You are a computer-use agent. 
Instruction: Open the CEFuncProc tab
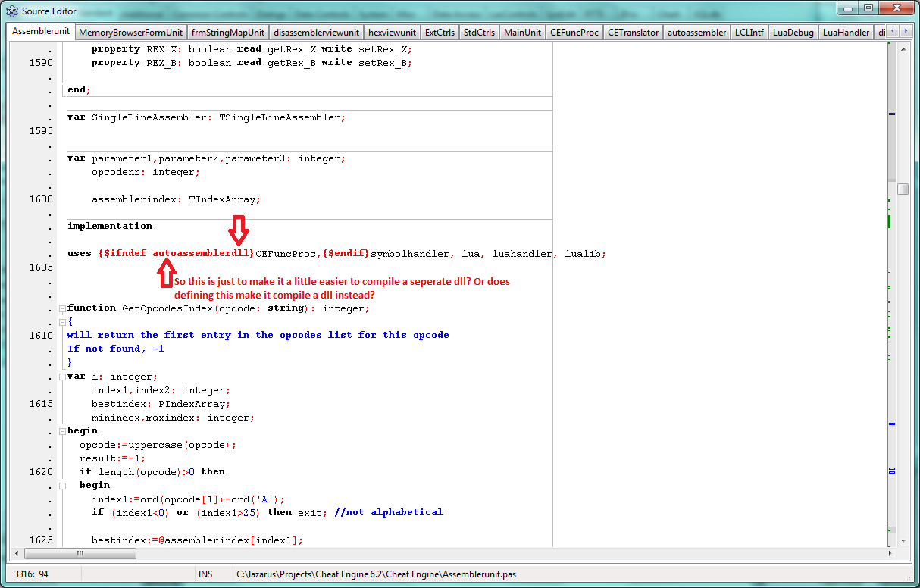574,33
